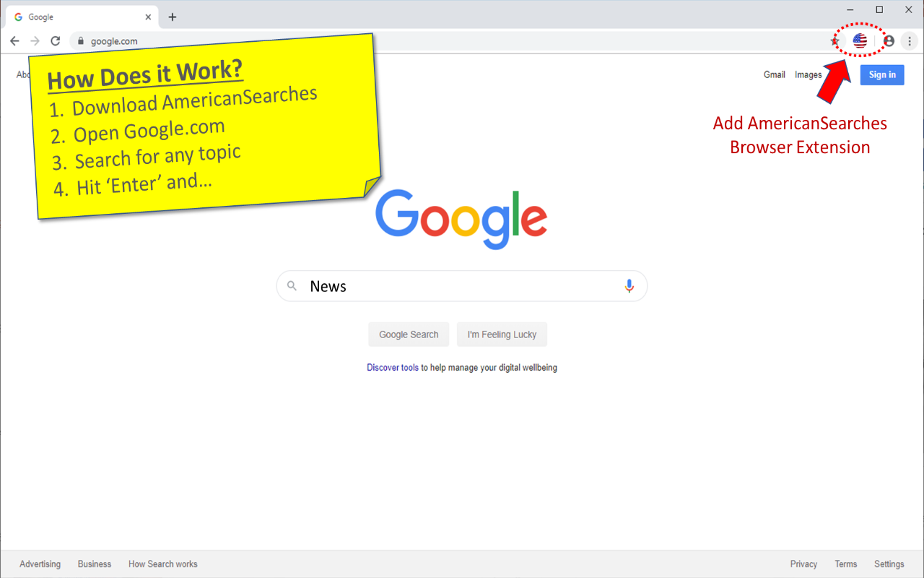
Task: Click the forward navigation arrow
Action: [35, 40]
